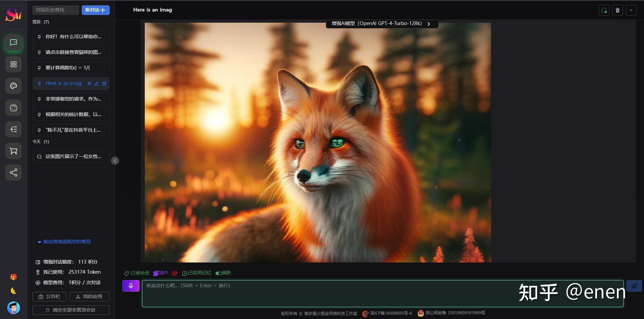644x319 pixels.
Task: Open the chevron dropdown at the top right
Action: 631,10
